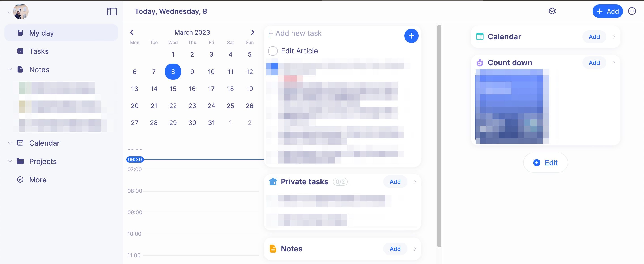The height and width of the screenshot is (264, 644).
Task: Select March 15 in the calendar
Action: 173,89
